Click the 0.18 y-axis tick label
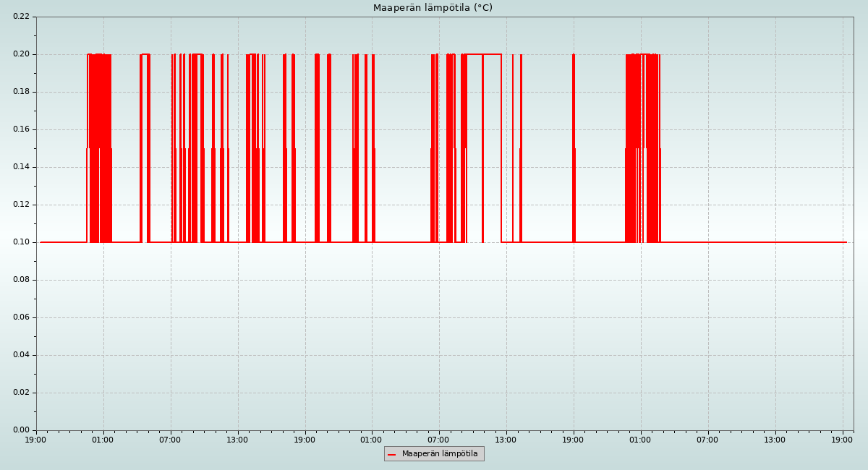The width and height of the screenshot is (868, 470). [22, 92]
